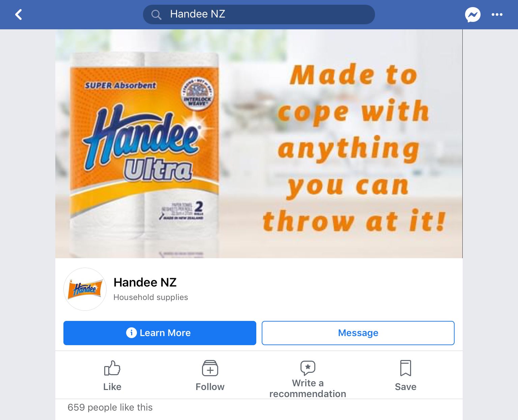The height and width of the screenshot is (420, 518).
Task: Click the Handee NZ page name
Action: 145,282
